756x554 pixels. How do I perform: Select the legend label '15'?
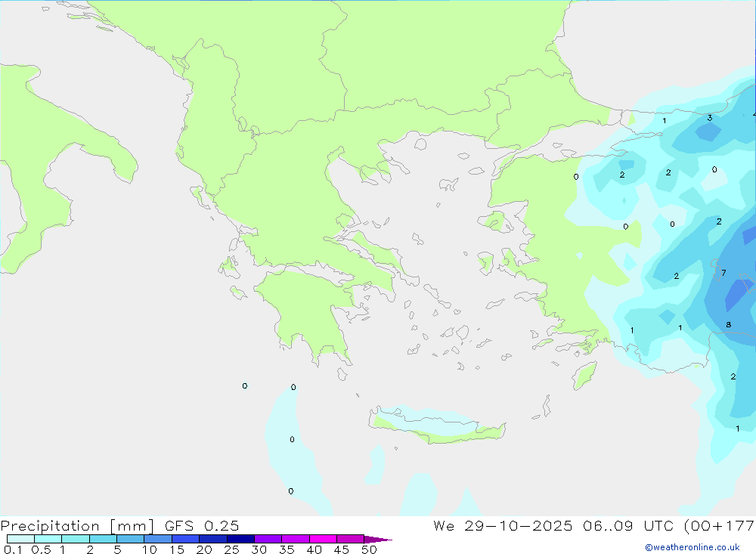point(177,549)
